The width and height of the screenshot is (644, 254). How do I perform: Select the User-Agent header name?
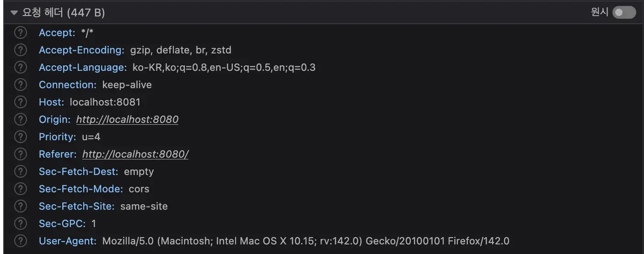tap(67, 241)
